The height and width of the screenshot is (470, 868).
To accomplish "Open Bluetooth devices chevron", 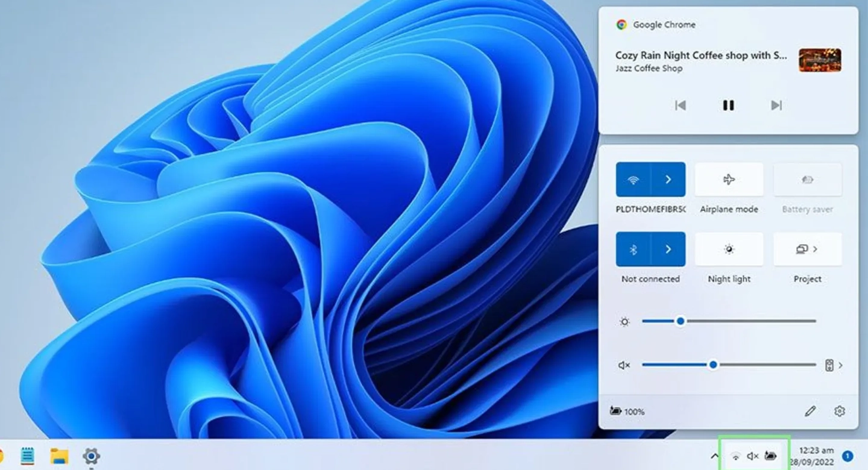I will pyautogui.click(x=668, y=249).
